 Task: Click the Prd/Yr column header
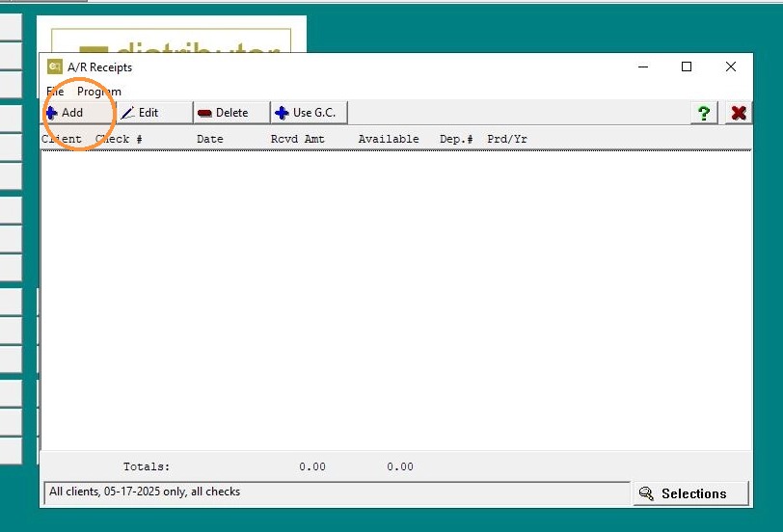(x=507, y=139)
